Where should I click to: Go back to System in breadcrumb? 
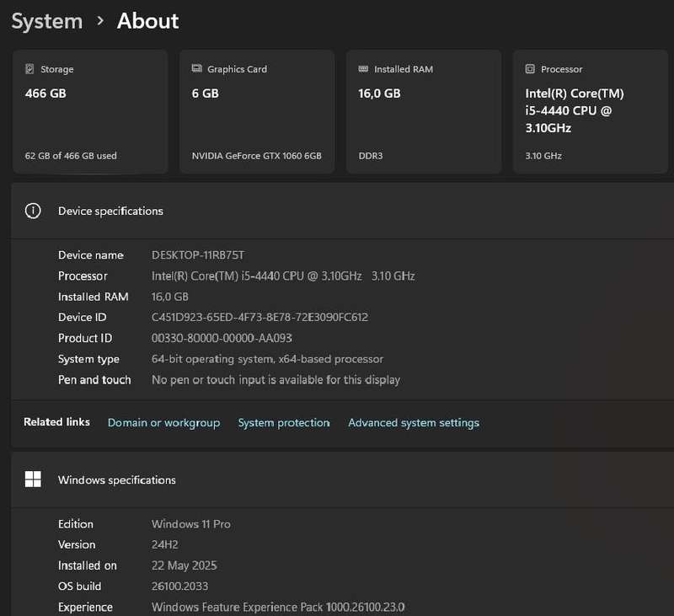(x=47, y=22)
